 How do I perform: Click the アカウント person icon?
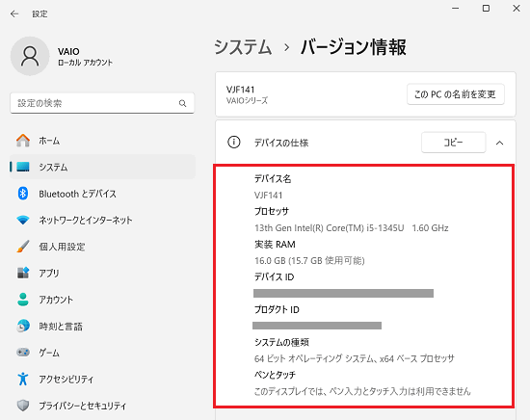[x=23, y=300]
